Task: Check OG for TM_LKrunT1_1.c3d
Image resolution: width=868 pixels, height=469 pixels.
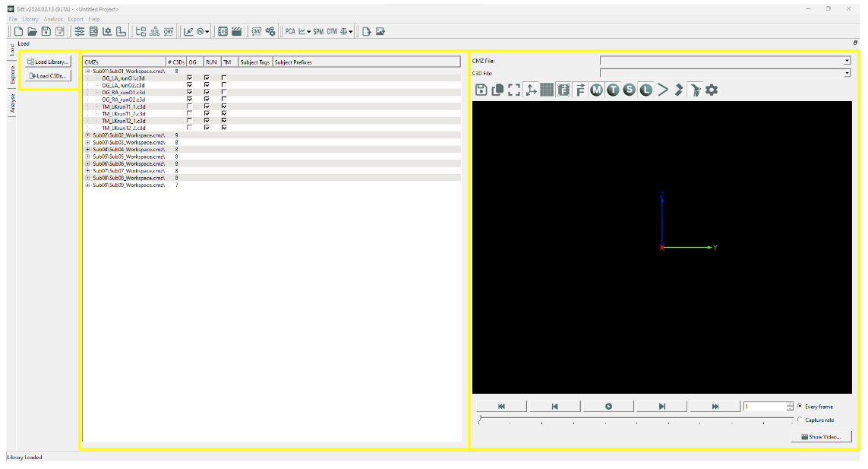Action: click(189, 106)
